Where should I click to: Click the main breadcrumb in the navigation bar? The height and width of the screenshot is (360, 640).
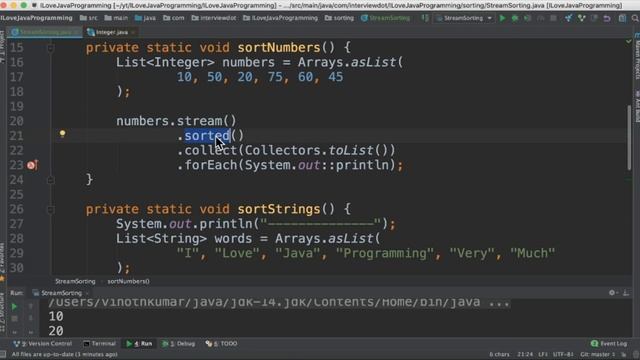coord(116,18)
